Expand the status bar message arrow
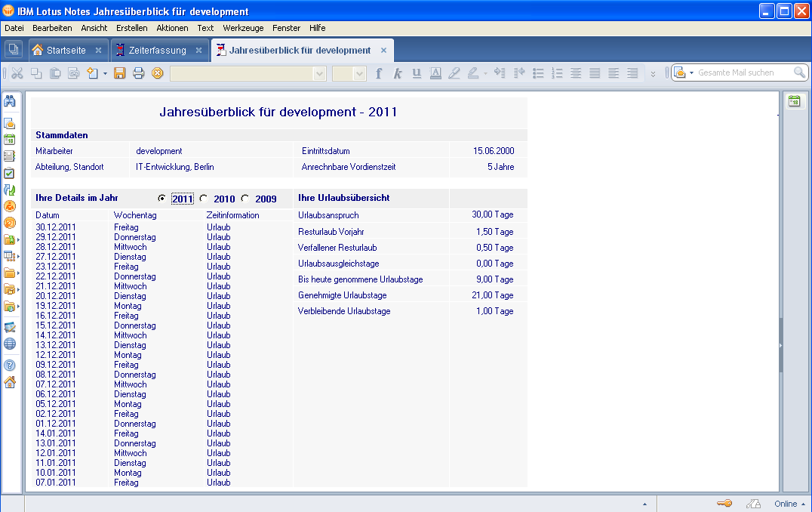Image resolution: width=812 pixels, height=512 pixels. click(644, 504)
